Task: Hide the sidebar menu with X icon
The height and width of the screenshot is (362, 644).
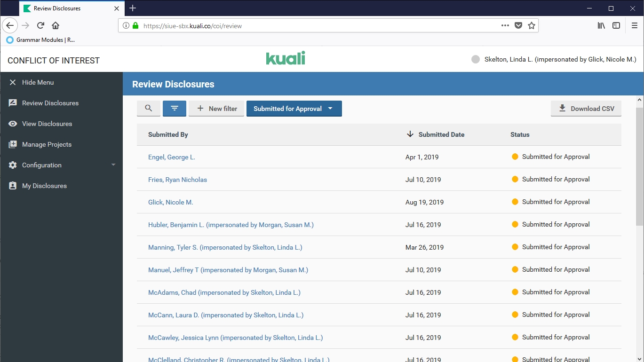Action: [x=13, y=82]
